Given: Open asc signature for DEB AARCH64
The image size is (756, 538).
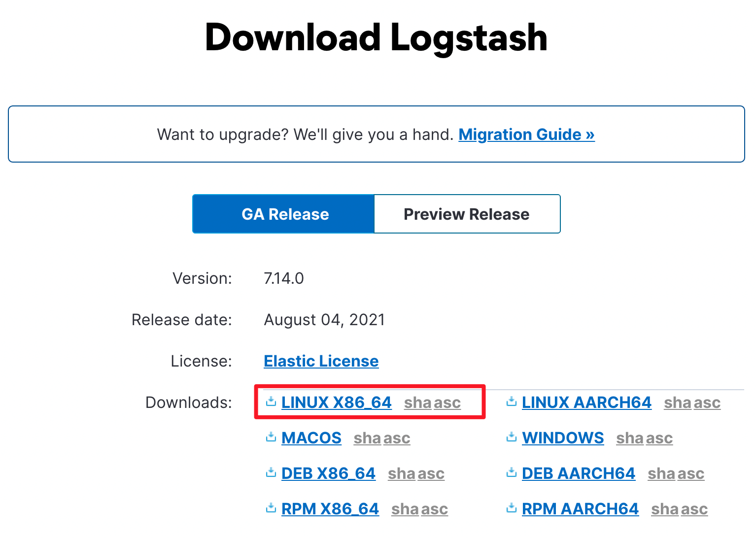Looking at the screenshot, I should (x=691, y=474).
